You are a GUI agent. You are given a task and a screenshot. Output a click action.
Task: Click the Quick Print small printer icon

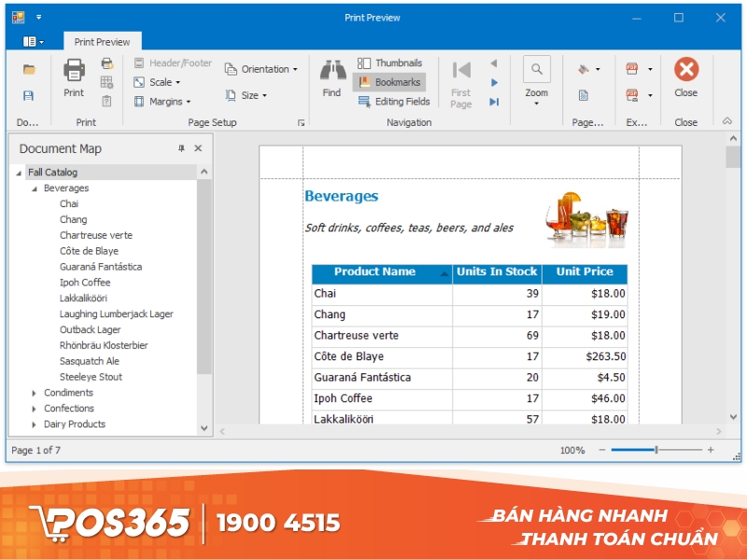point(106,63)
